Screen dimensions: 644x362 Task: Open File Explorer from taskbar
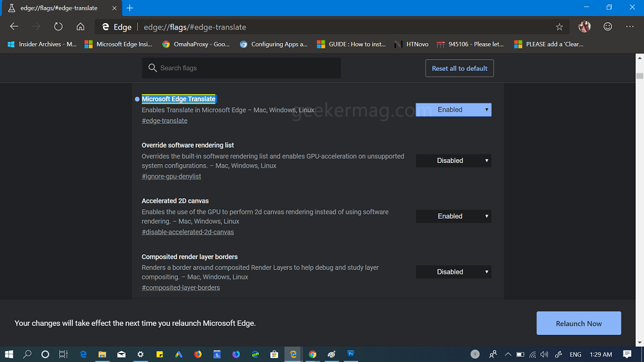(x=102, y=354)
